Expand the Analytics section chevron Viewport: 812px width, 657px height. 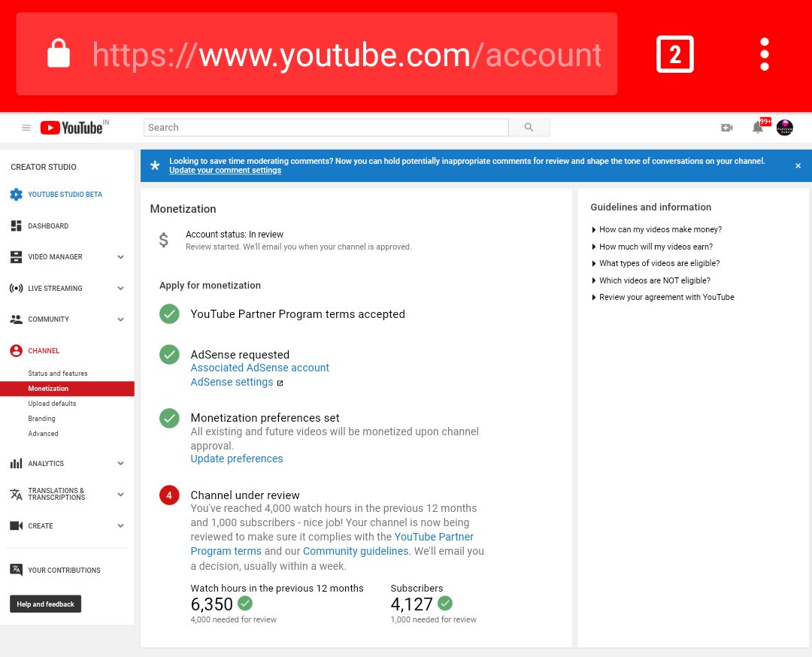[x=120, y=463]
